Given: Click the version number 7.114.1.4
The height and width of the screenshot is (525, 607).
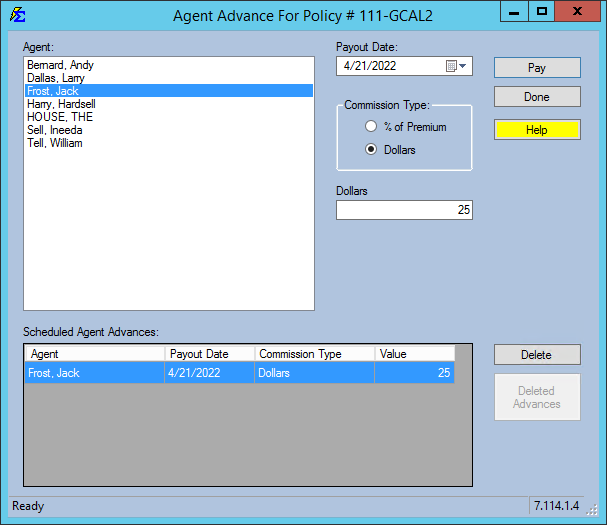Looking at the screenshot, I should coord(556,506).
